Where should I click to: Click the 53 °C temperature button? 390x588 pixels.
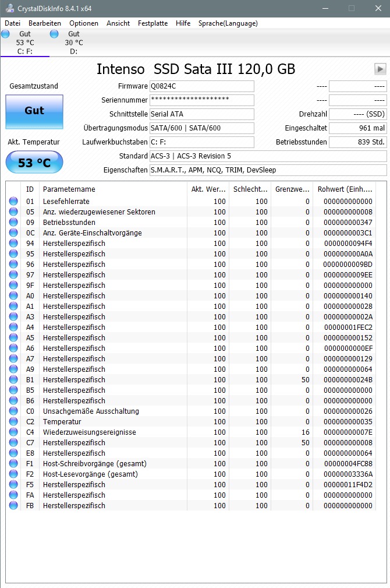34,162
